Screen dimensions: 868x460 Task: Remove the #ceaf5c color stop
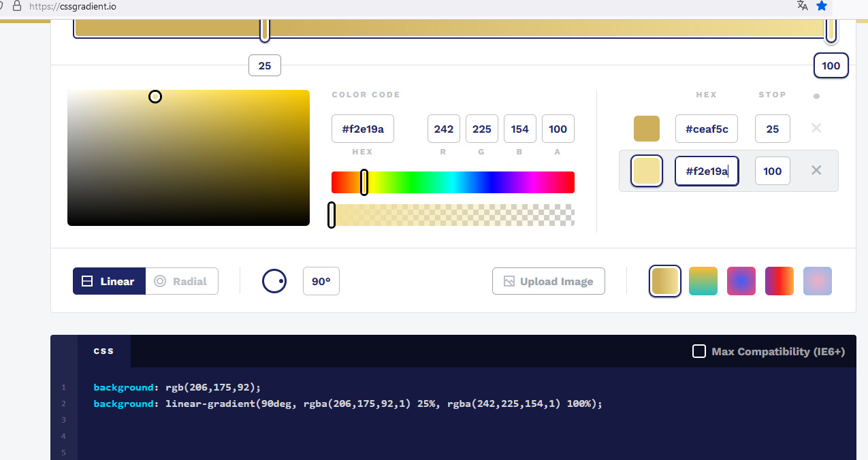pyautogui.click(x=816, y=128)
